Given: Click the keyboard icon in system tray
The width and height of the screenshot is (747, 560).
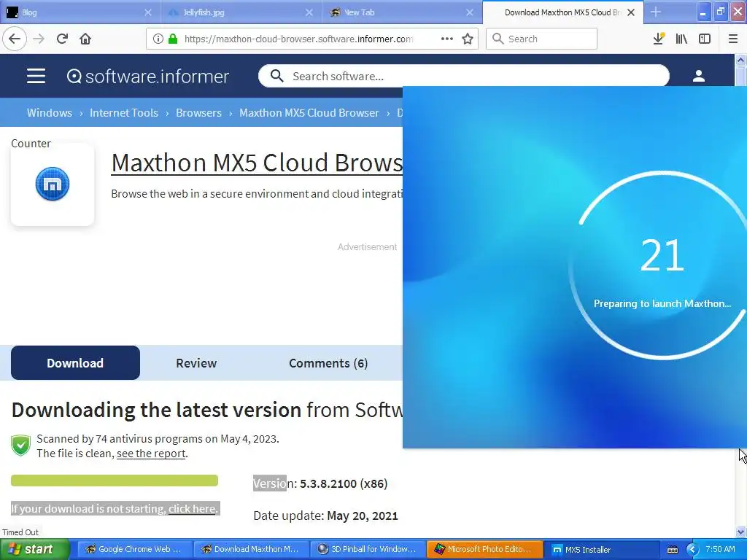Looking at the screenshot, I should point(672,550).
